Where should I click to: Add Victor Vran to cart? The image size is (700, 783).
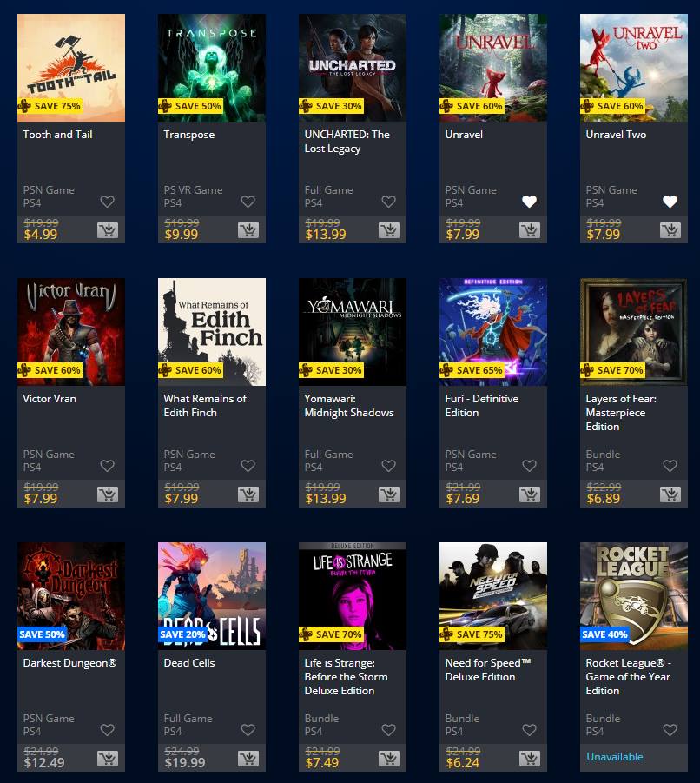coord(108,494)
